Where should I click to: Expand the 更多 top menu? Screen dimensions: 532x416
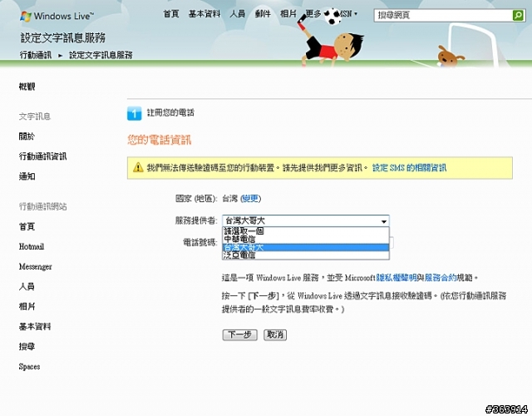pos(313,14)
